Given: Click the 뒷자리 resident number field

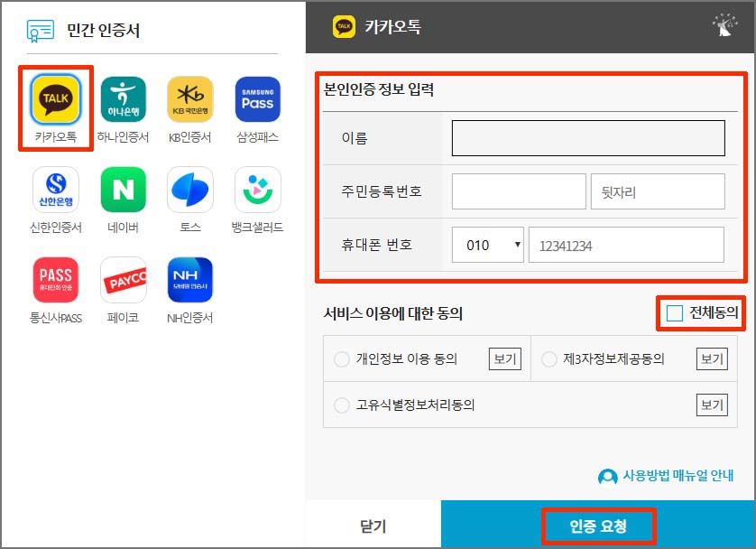Looking at the screenshot, I should click(658, 191).
